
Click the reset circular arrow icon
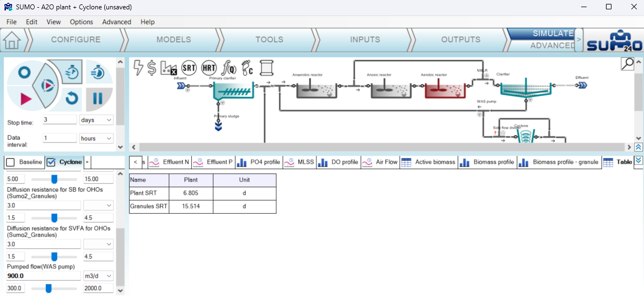71,99
